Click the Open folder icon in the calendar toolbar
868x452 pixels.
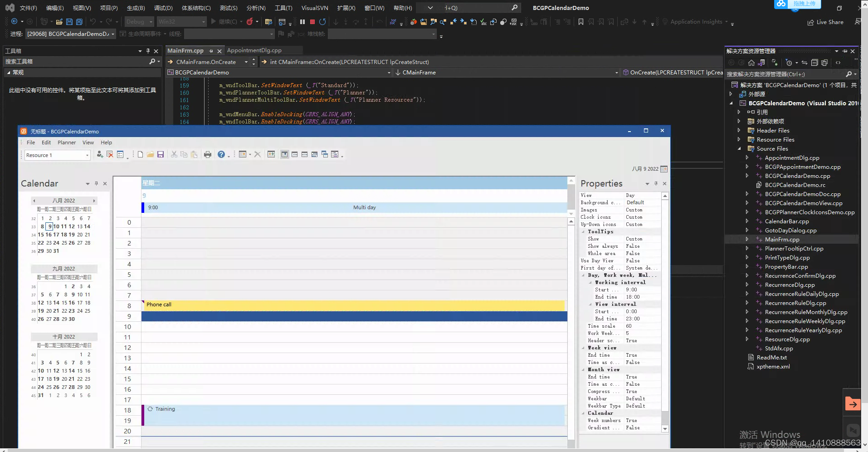tap(151, 155)
